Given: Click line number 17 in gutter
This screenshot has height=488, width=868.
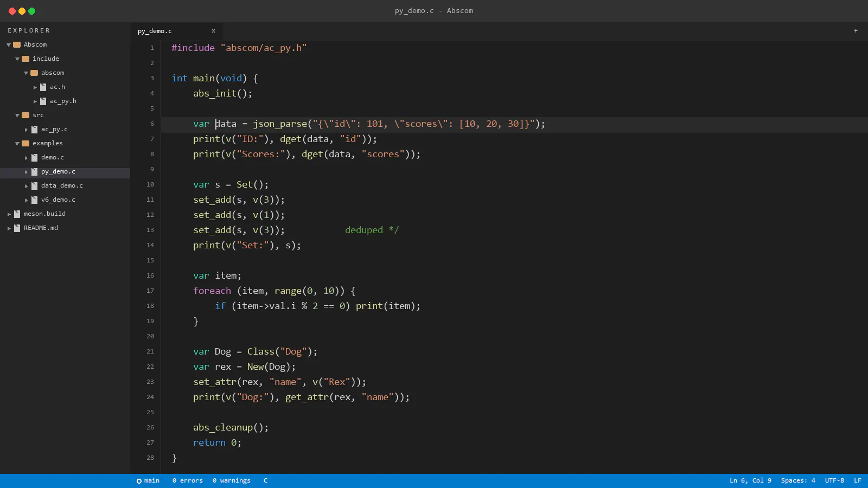Looking at the screenshot, I should (150, 291).
